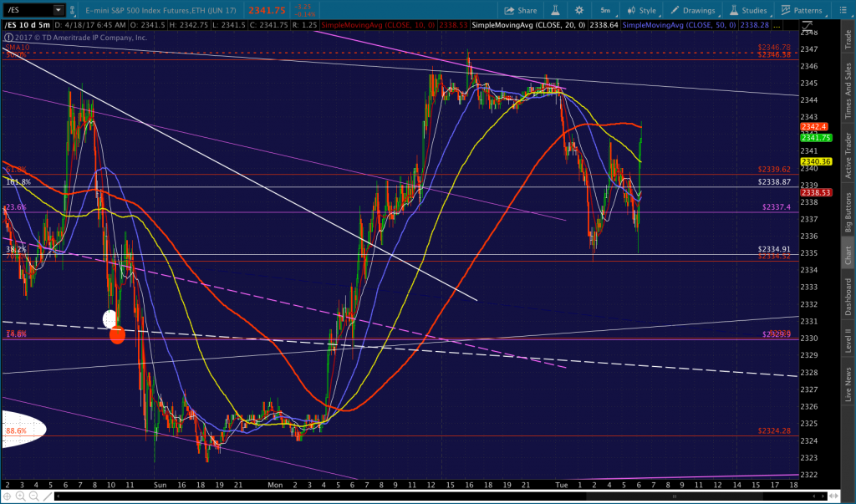Open the /ES symbol dropdown arrow
This screenshot has height=504, width=856.
click(x=58, y=10)
